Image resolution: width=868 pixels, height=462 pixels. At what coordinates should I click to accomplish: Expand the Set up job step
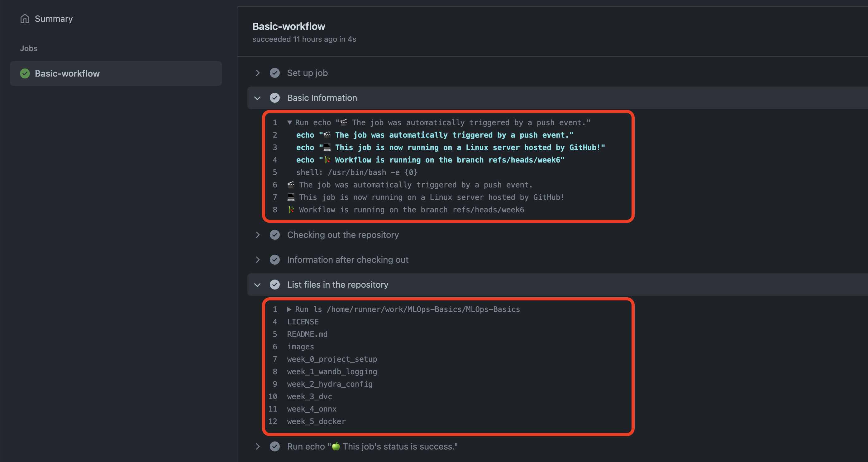(257, 73)
